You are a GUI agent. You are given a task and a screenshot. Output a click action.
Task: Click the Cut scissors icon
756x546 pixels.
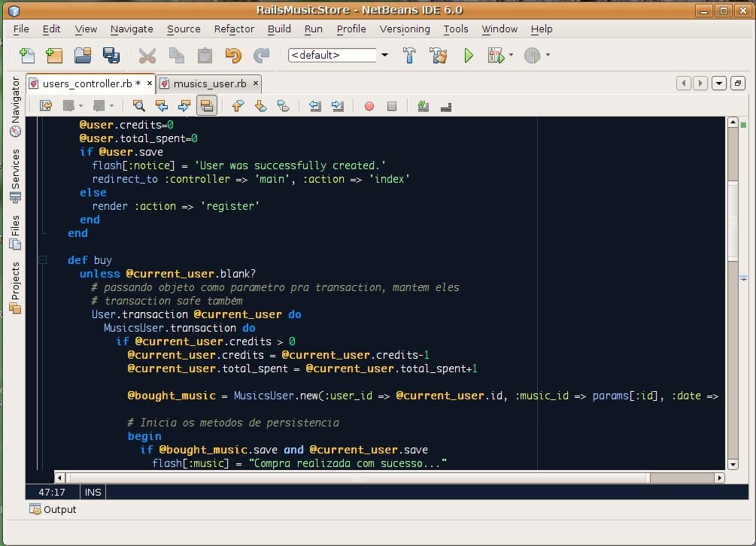(147, 56)
